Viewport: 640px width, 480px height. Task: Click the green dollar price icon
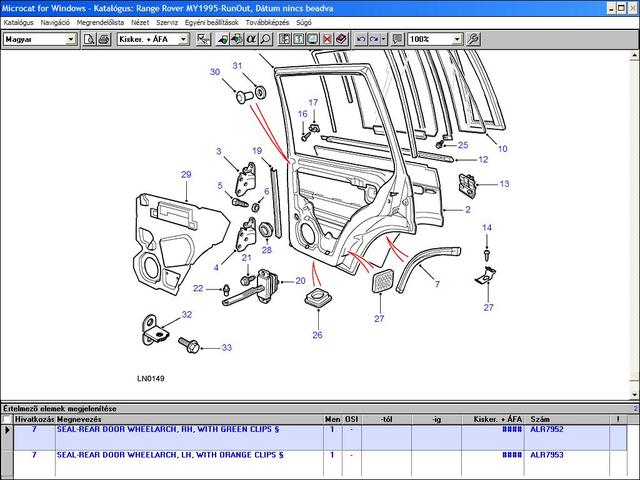299,39
